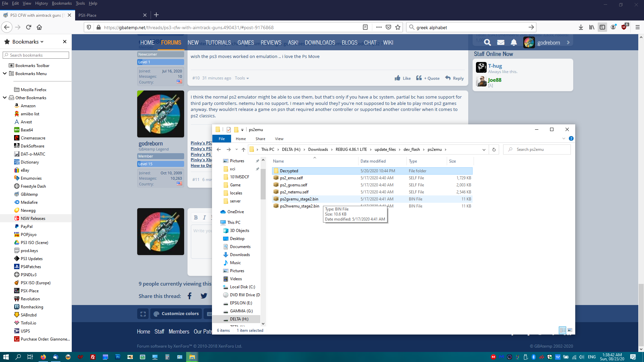Switch Explorer to large icons view

click(570, 330)
